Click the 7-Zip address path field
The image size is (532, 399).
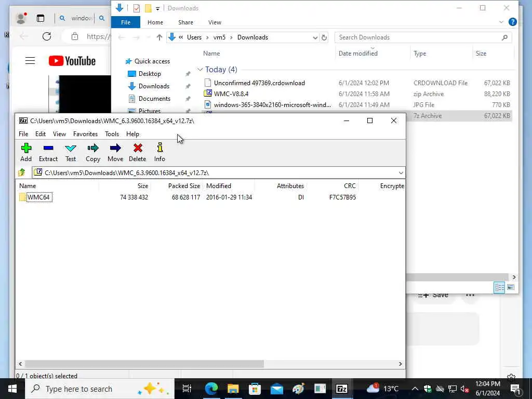219,172
